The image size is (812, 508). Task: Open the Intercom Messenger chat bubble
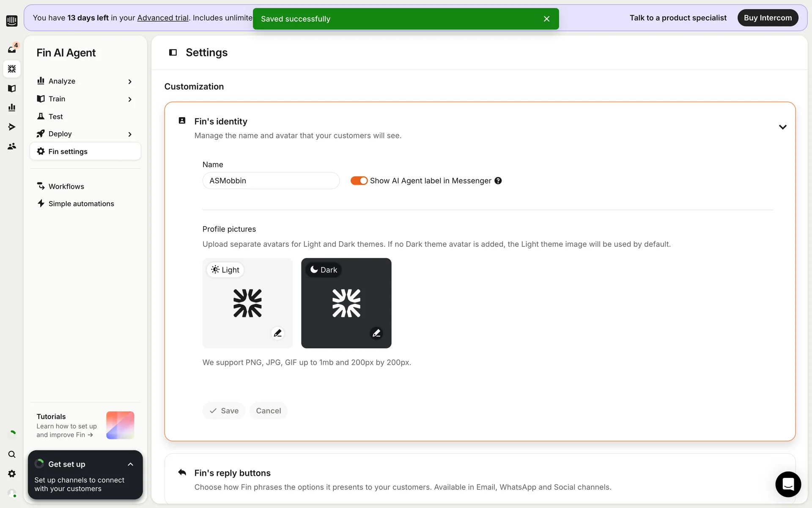[788, 484]
